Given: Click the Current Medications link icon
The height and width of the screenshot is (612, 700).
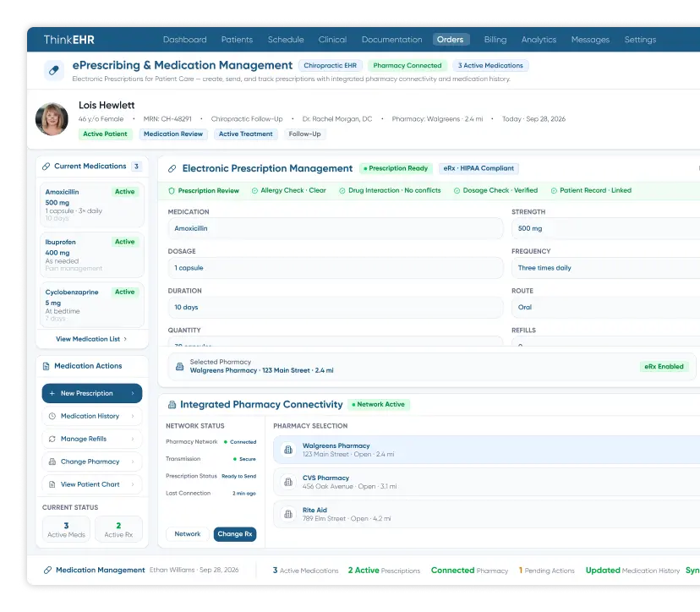Looking at the screenshot, I should (46, 167).
